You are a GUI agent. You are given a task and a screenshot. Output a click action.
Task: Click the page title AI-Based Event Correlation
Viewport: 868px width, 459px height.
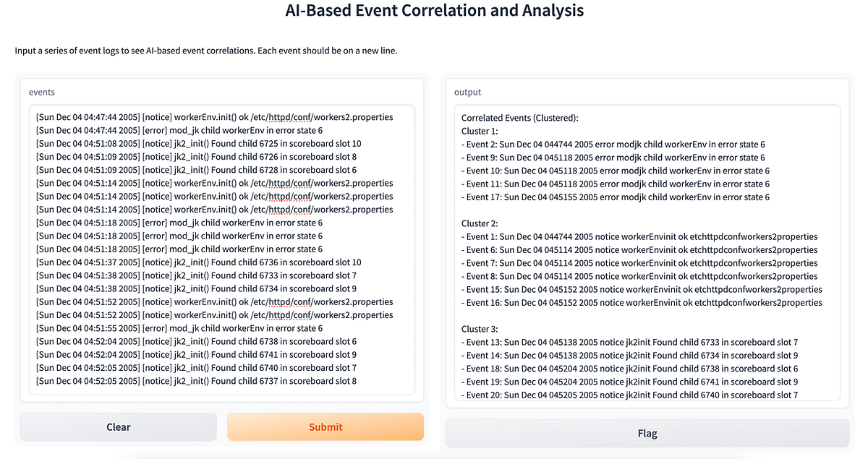point(434,11)
